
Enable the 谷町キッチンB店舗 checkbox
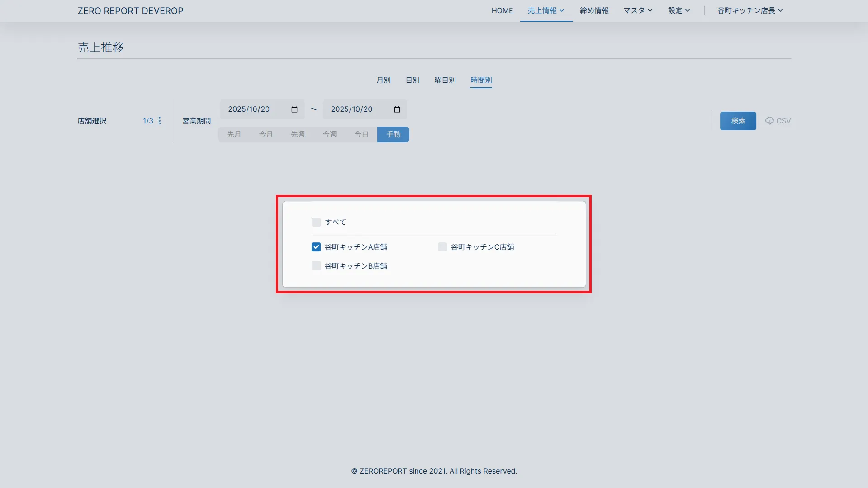click(x=316, y=266)
